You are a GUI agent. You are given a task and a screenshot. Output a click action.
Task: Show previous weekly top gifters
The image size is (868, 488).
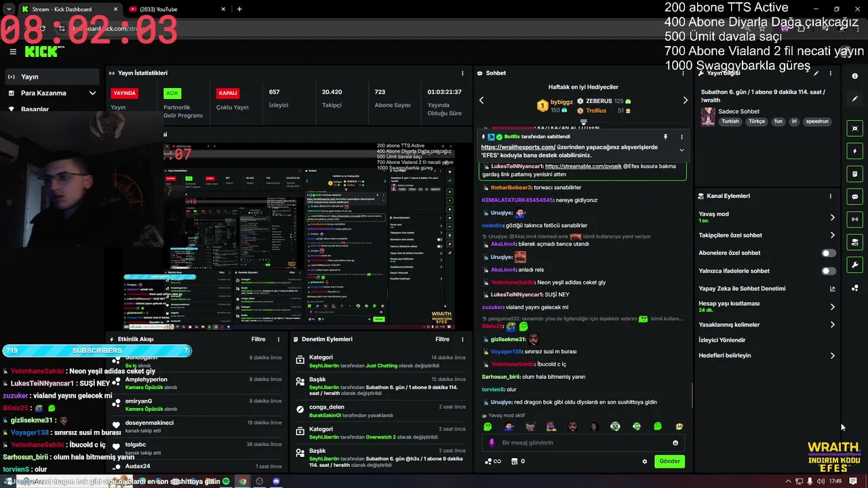coord(481,100)
